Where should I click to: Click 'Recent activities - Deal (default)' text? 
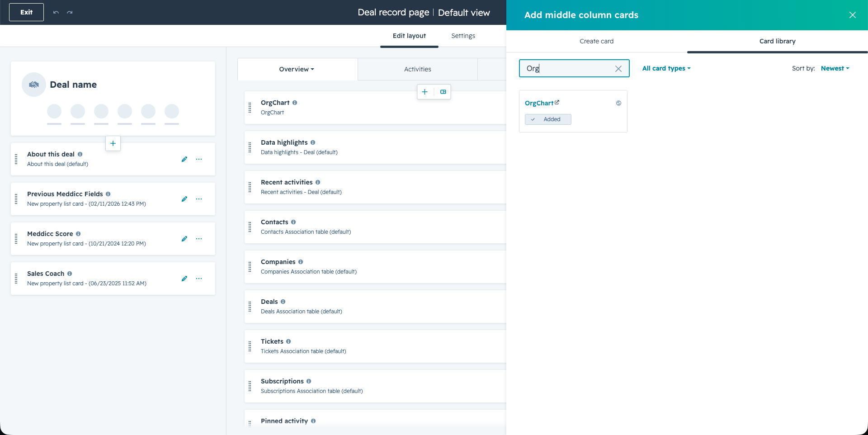[301, 192]
